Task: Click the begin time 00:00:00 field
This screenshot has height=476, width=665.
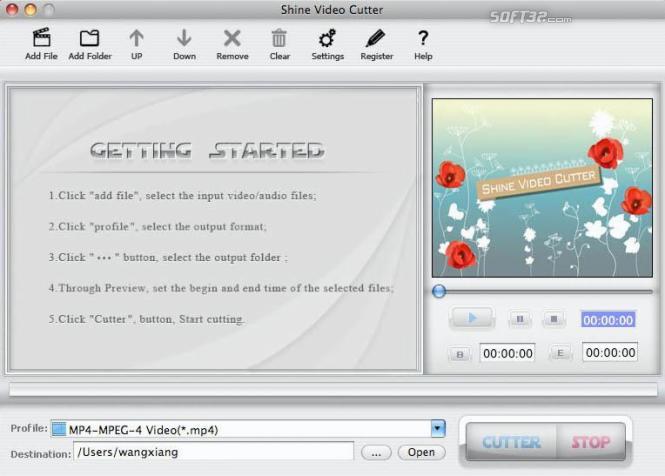Action: [x=508, y=353]
